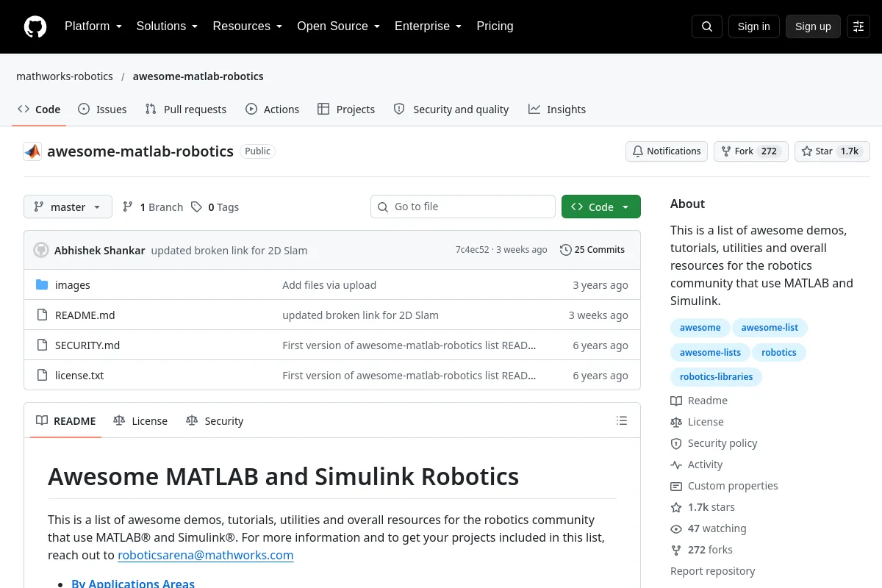Viewport: 882px width, 588px height.
Task: Click the Custom properties note icon
Action: tap(676, 486)
